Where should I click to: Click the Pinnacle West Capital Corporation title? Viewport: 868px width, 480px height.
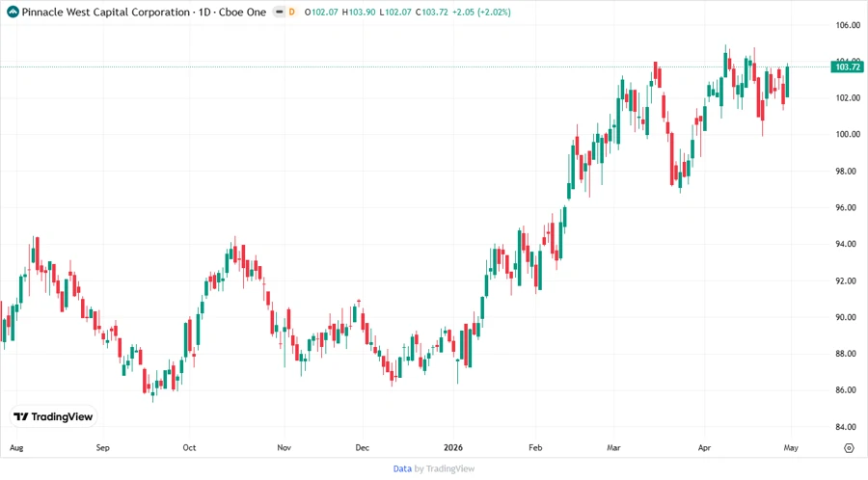106,12
